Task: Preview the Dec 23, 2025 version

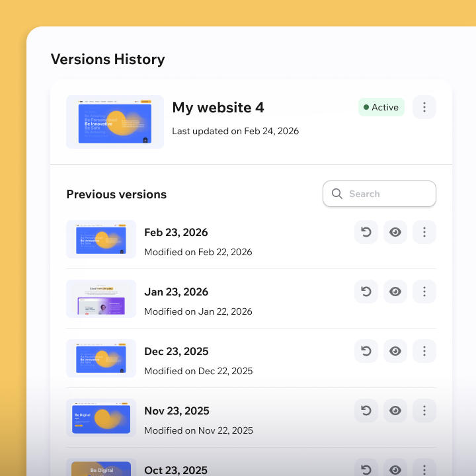Action: tap(395, 351)
